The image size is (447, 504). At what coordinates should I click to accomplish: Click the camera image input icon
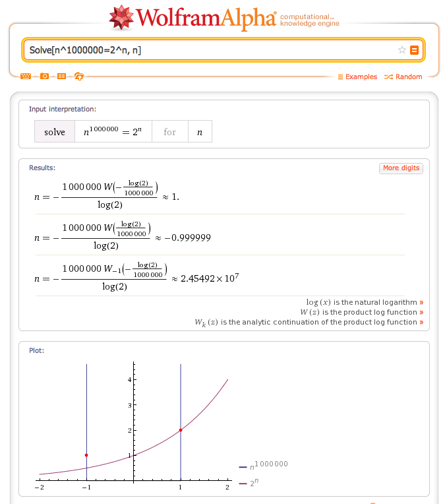pyautogui.click(x=44, y=76)
